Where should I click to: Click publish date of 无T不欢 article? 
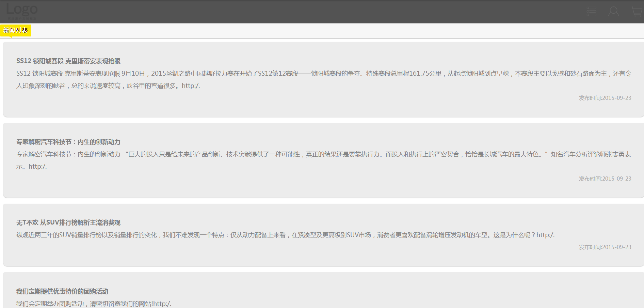point(605,247)
